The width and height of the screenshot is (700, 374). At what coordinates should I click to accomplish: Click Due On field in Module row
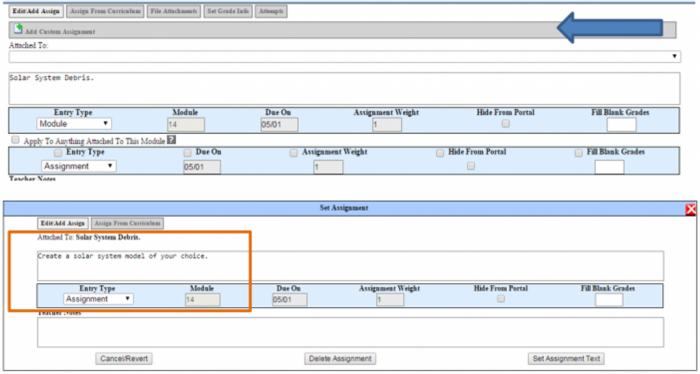(x=279, y=125)
